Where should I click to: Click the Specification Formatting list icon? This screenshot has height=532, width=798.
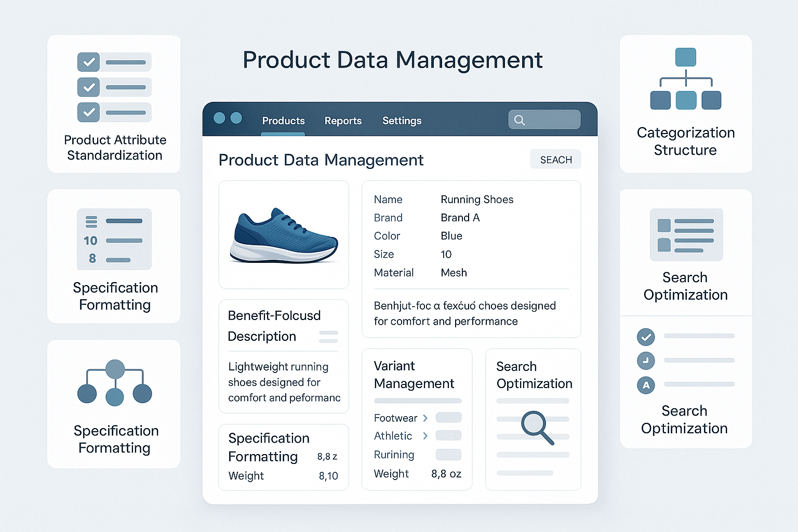pyautogui.click(x=114, y=239)
